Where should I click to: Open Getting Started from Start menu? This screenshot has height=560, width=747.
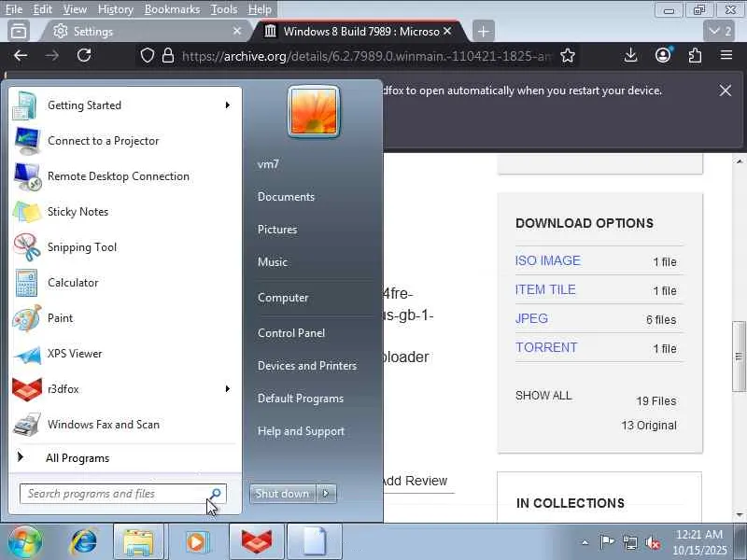click(124, 105)
